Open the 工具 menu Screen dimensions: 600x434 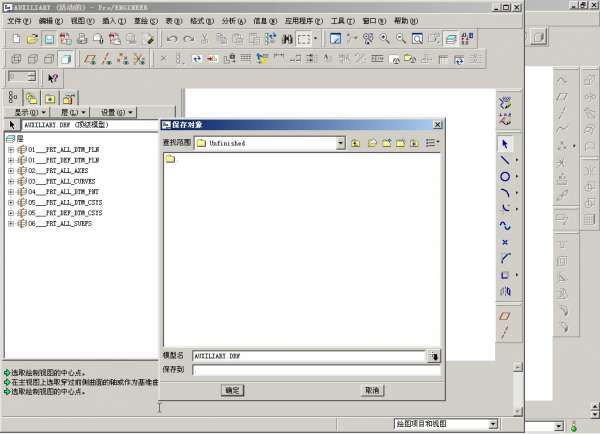click(x=342, y=21)
